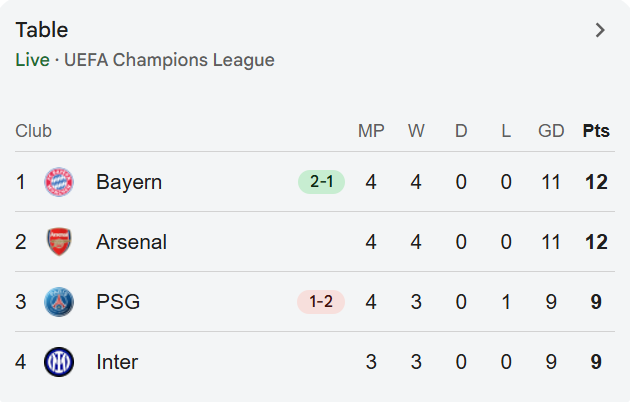Open PSG's live 1-2 score badge
The height and width of the screenshot is (402, 630).
[321, 302]
